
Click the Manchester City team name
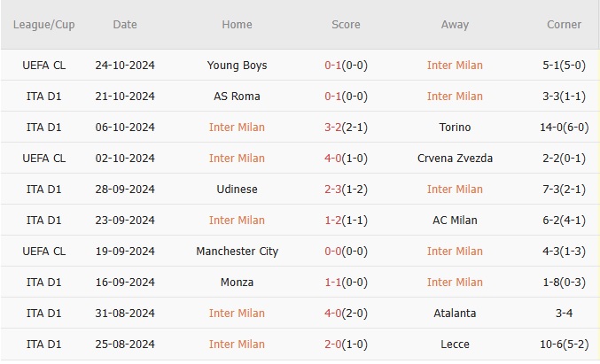coord(237,252)
